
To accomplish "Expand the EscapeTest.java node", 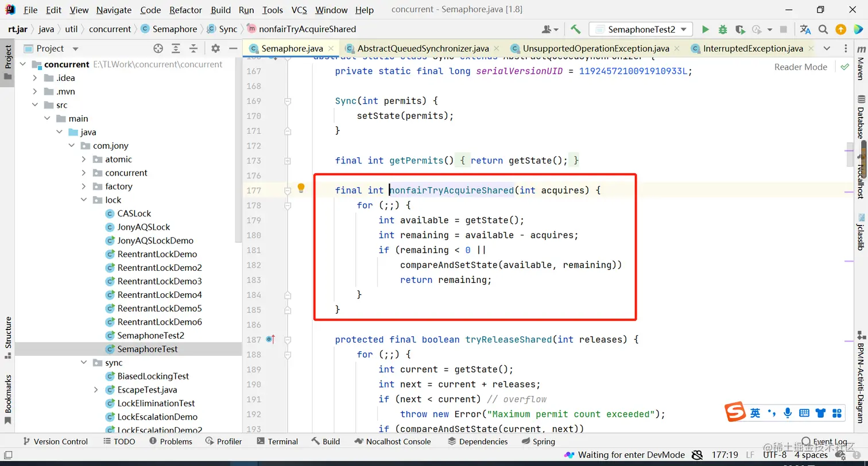I will pyautogui.click(x=96, y=390).
